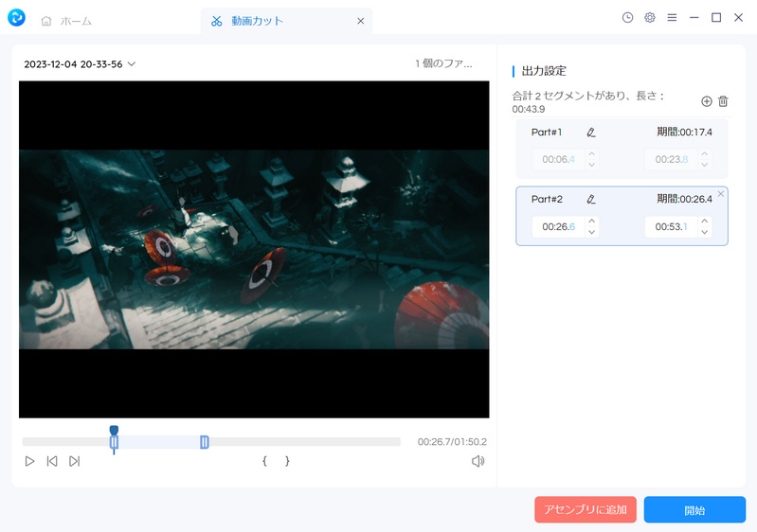
Task: Rename Part#2 with the edit pencil
Action: point(591,199)
